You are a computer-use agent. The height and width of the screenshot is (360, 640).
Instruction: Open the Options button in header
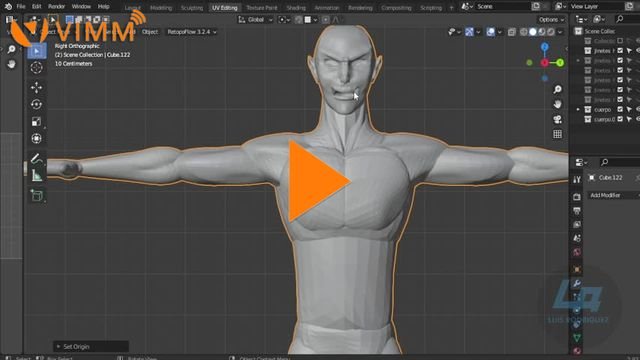click(551, 20)
